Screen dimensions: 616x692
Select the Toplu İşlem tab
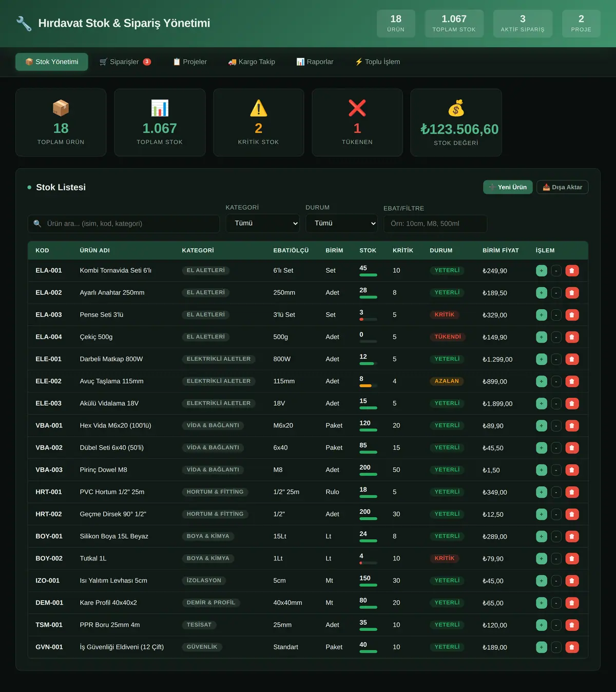click(x=377, y=62)
